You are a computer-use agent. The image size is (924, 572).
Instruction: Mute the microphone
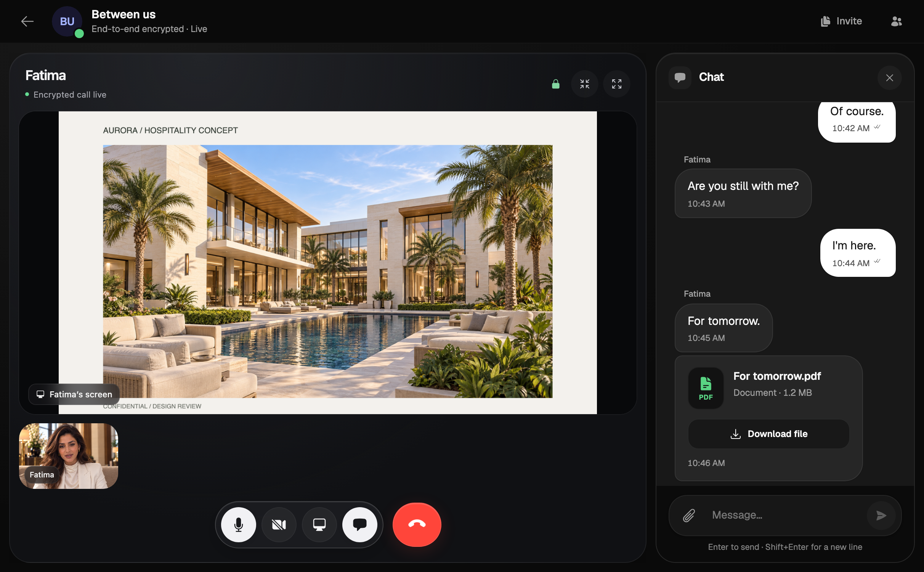click(x=239, y=525)
